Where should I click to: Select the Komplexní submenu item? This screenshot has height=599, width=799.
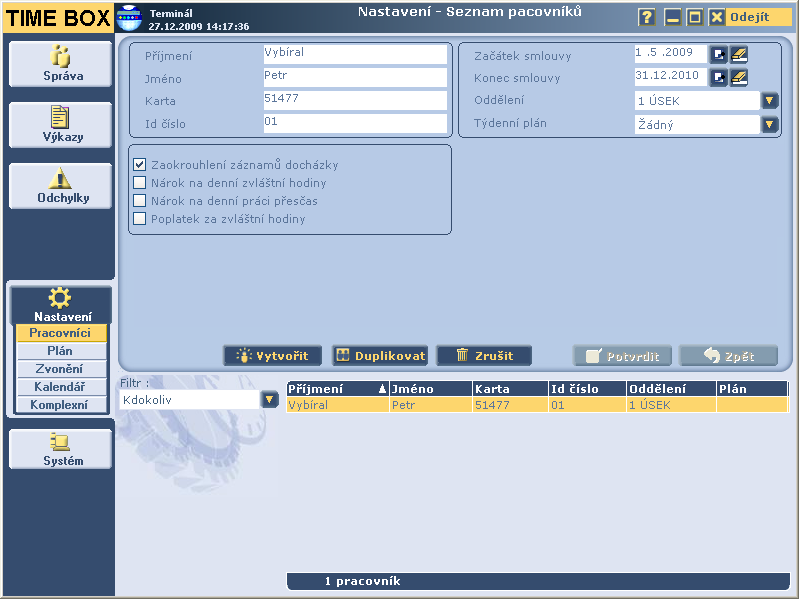61,404
